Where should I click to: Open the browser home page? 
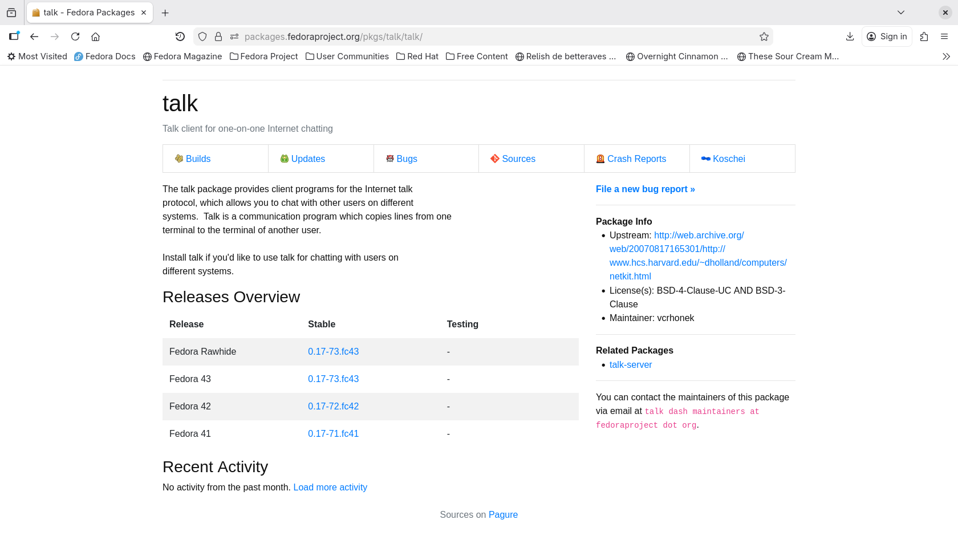[96, 36]
